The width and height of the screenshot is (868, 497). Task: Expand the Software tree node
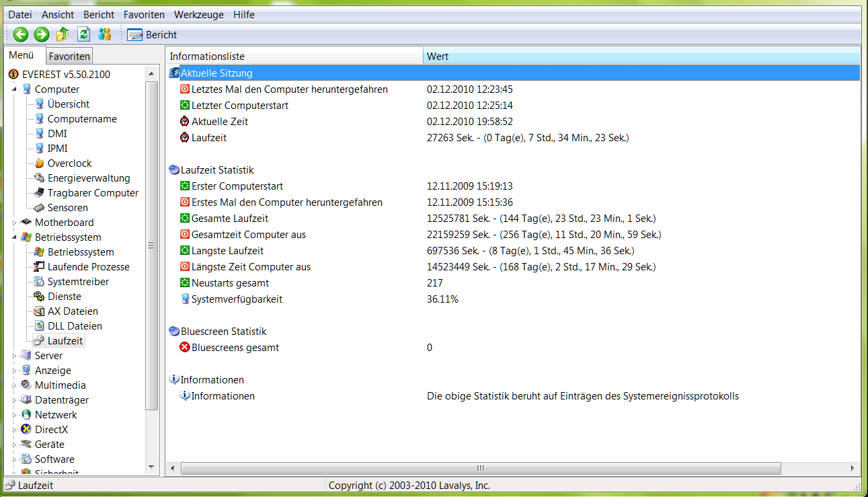15,459
